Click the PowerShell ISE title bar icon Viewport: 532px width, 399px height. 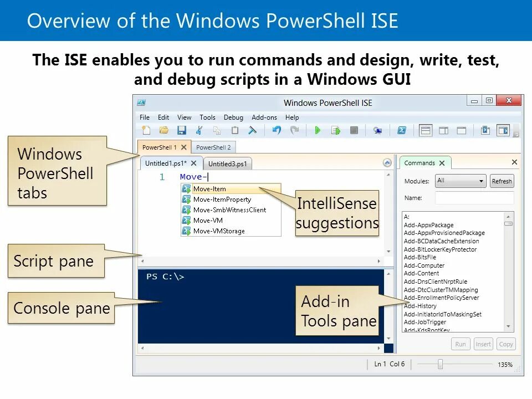pyautogui.click(x=141, y=103)
